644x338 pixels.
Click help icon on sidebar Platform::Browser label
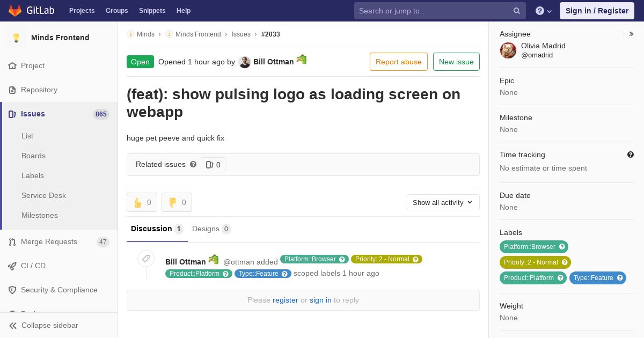pos(562,247)
